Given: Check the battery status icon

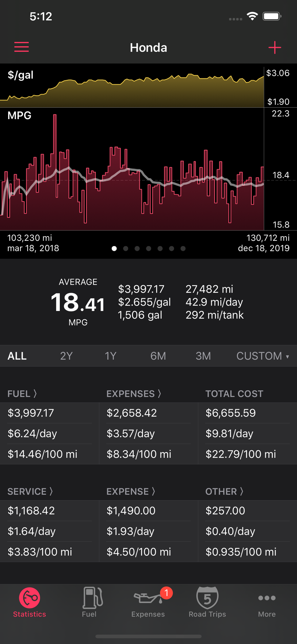Looking at the screenshot, I should pyautogui.click(x=272, y=16).
